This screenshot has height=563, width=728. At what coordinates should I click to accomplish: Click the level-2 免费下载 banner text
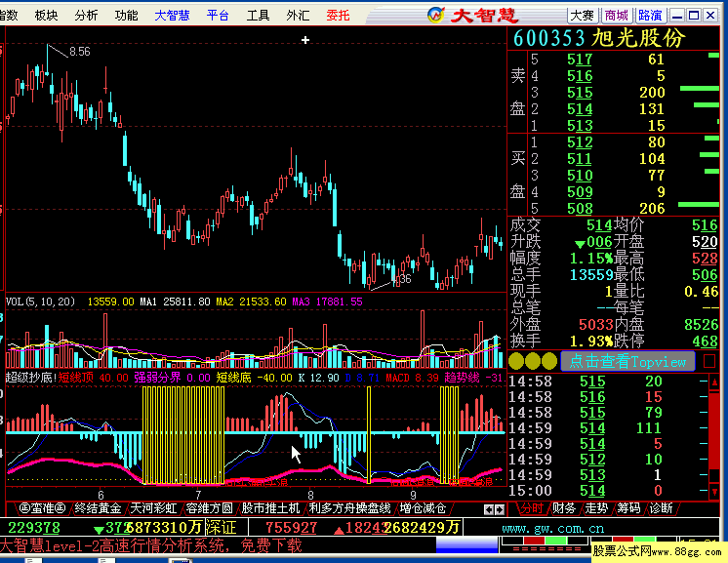(151, 544)
